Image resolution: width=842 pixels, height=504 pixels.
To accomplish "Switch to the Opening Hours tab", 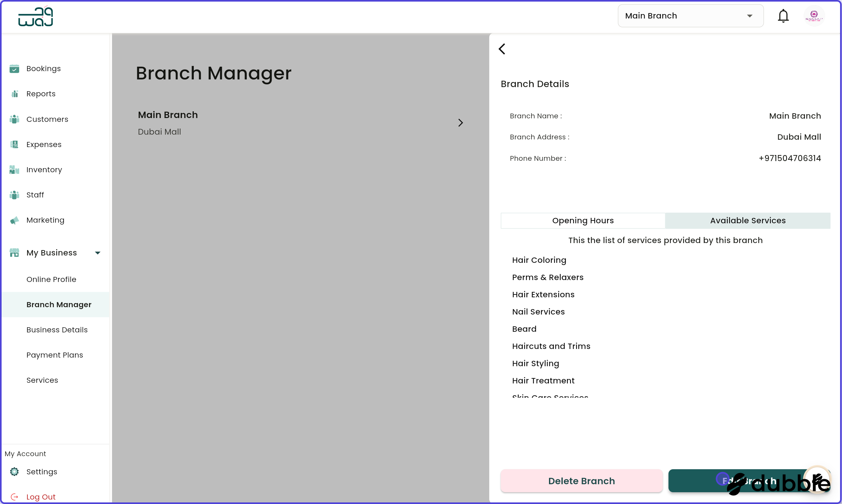I will pos(583,220).
